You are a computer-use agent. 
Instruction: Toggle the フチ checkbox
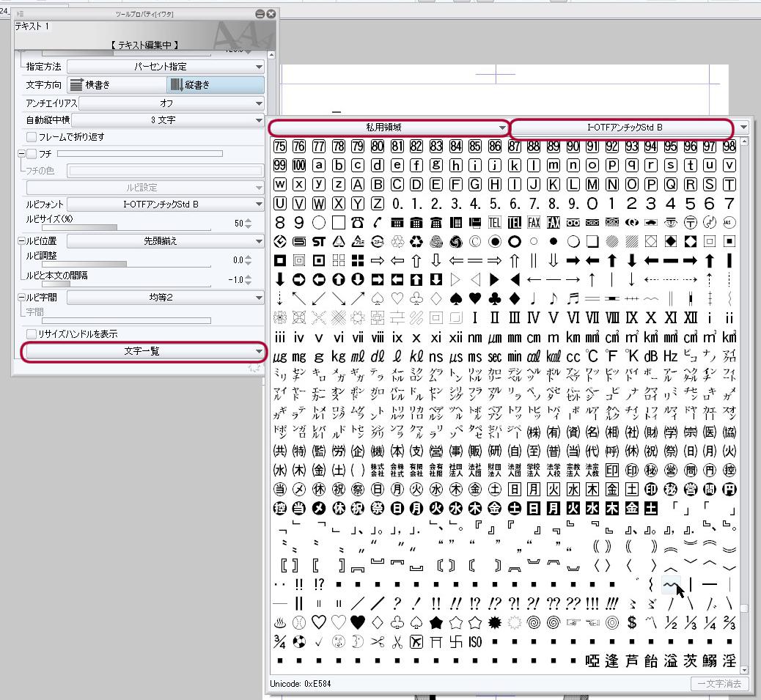32,154
